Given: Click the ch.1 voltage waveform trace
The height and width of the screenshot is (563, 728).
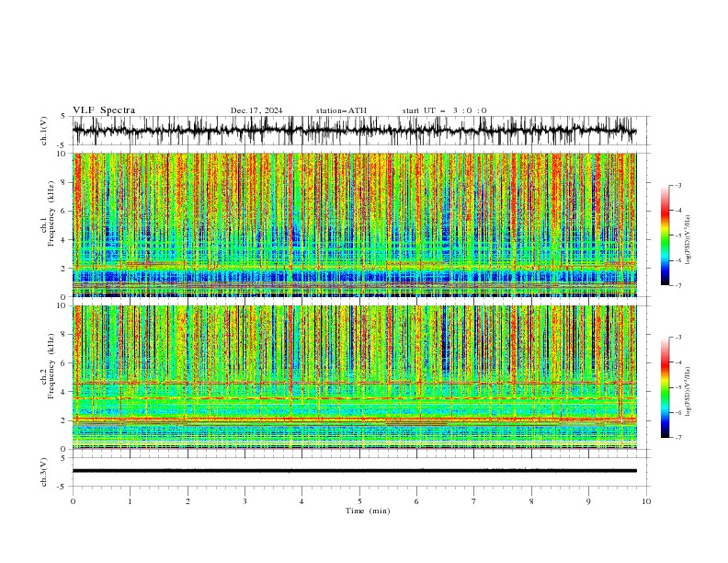Looking at the screenshot, I should pyautogui.click(x=355, y=131).
